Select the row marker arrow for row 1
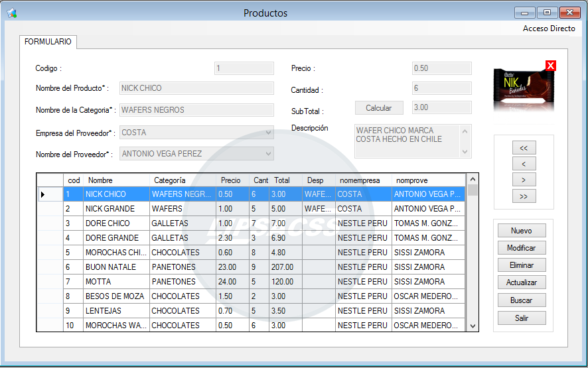Image resolution: width=588 pixels, height=368 pixels. [42, 194]
